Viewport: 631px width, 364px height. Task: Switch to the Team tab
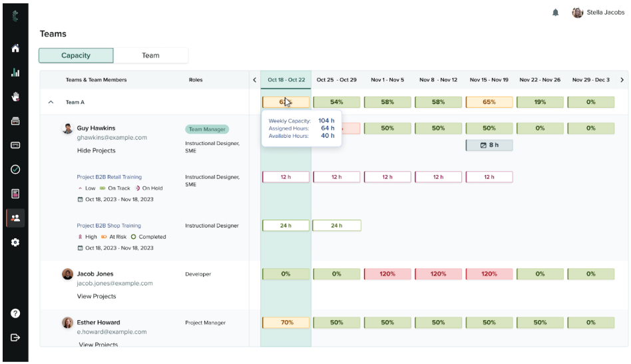pos(150,55)
